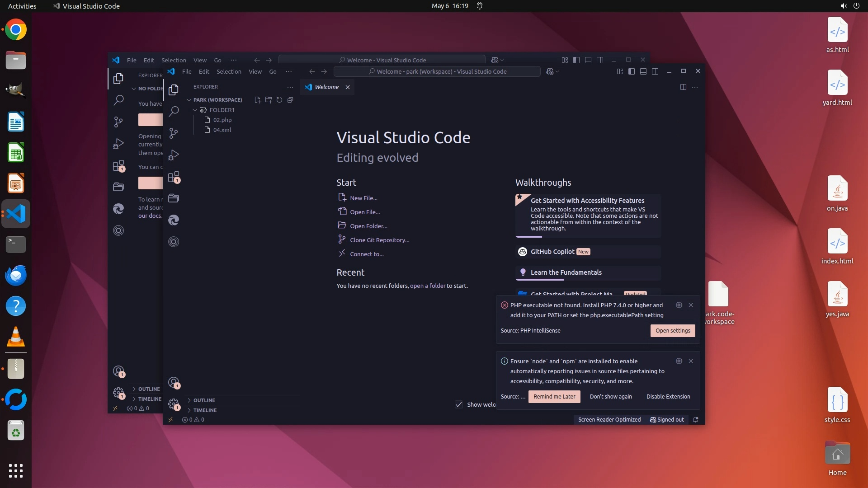Click Open settings button in PHP notification
Image resolution: width=868 pixels, height=488 pixels.
(673, 331)
